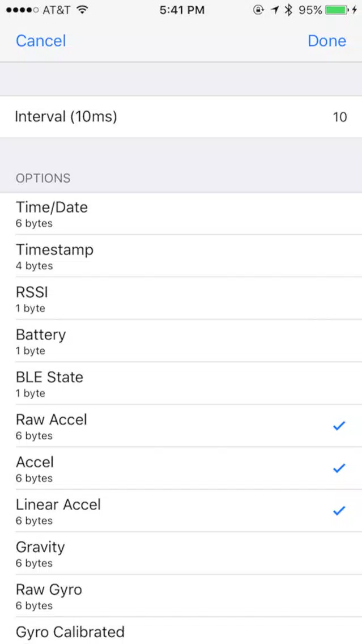Screen dimensions: 362x644
Task: Edit the Interval value field
Action: point(181,117)
